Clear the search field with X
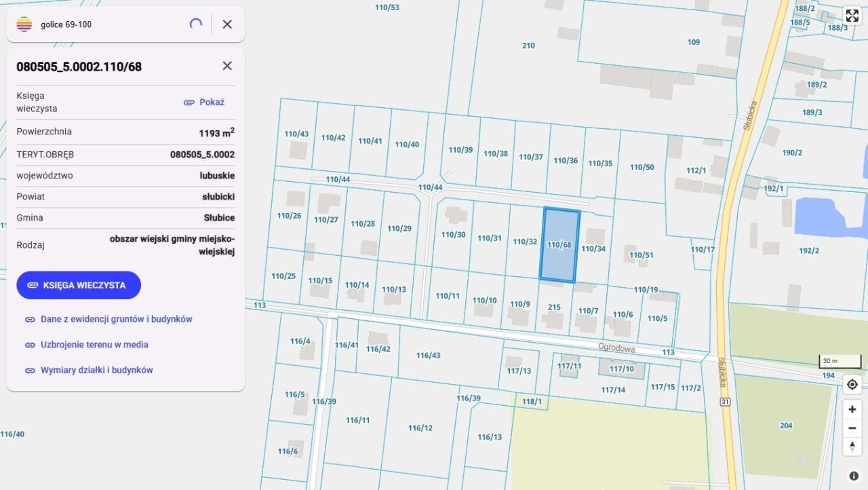Screen dimensions: 868x490 click(227, 24)
